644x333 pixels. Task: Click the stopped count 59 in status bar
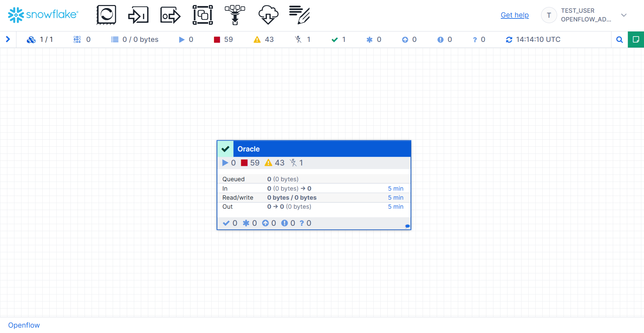click(x=228, y=40)
